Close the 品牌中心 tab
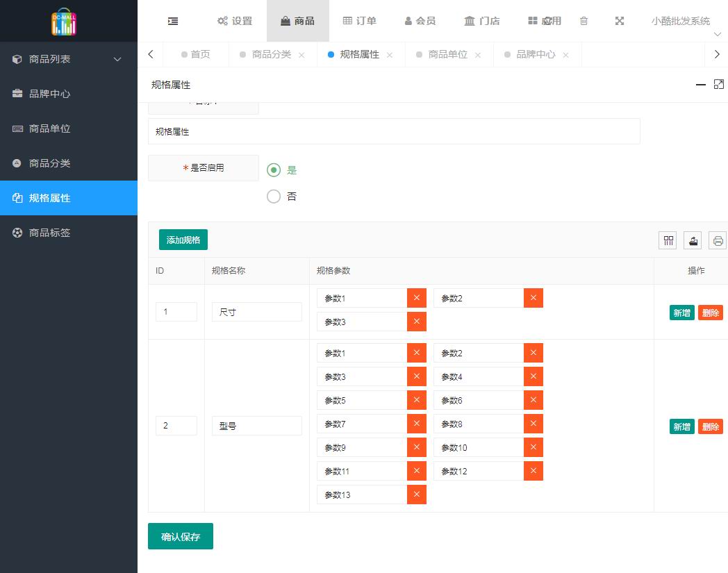The image size is (728, 573). point(565,55)
